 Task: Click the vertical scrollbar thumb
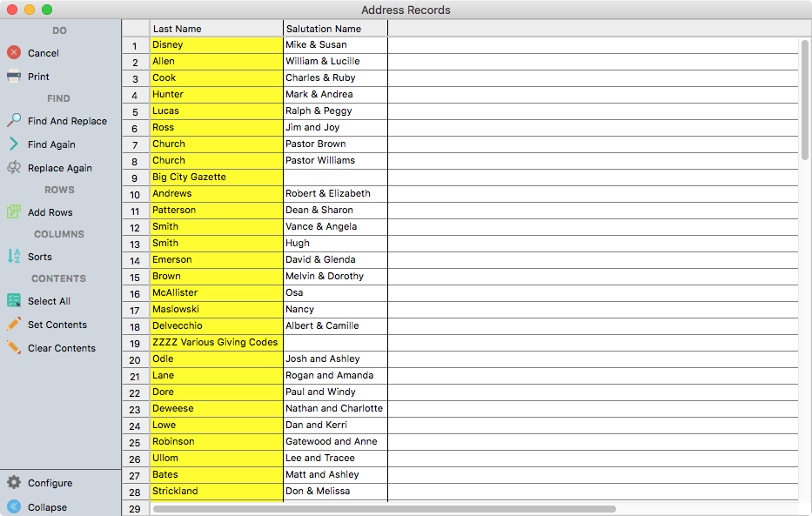tap(804, 98)
